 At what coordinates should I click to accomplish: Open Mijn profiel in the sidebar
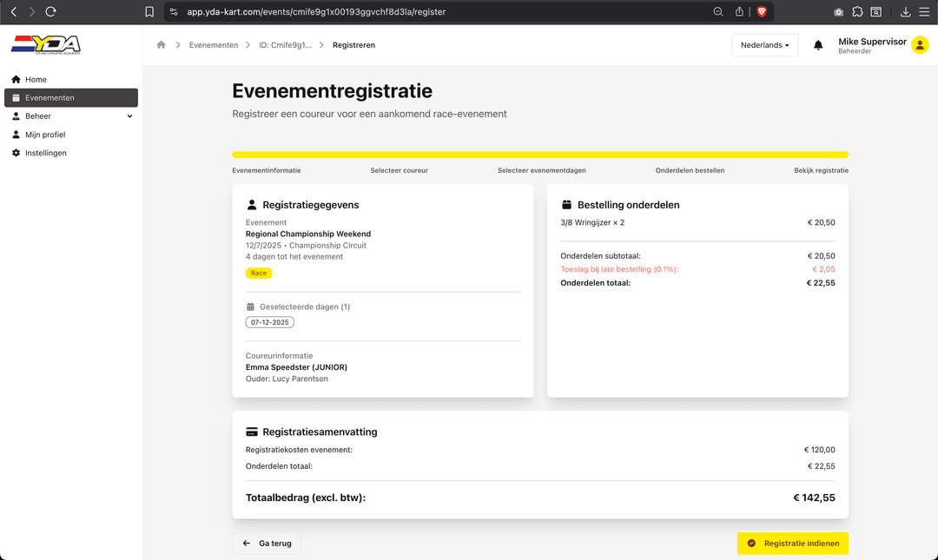[x=45, y=135]
